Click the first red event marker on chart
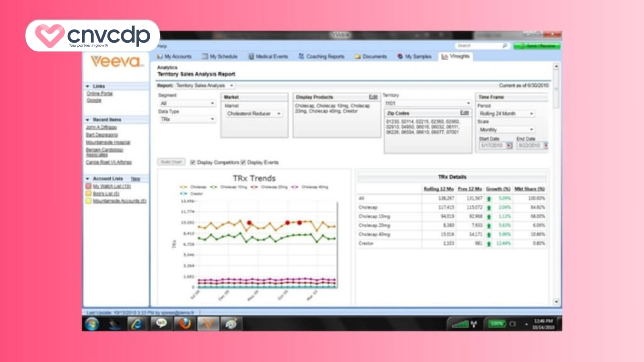 point(250,222)
